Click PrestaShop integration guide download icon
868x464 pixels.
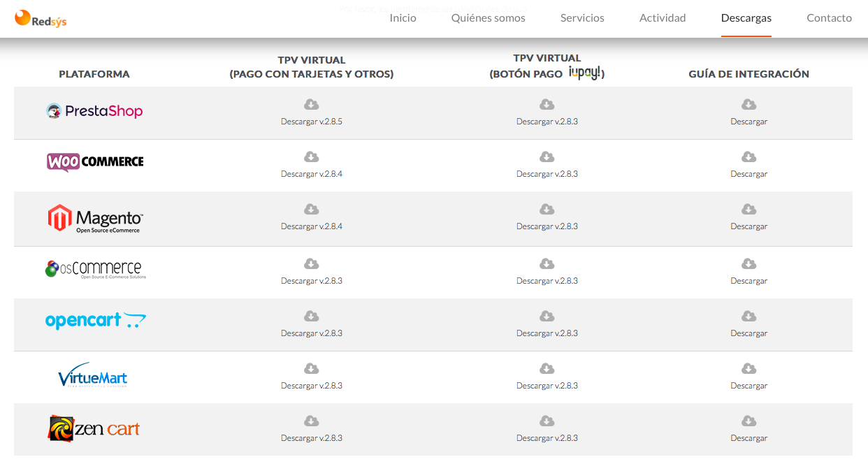[x=748, y=105]
